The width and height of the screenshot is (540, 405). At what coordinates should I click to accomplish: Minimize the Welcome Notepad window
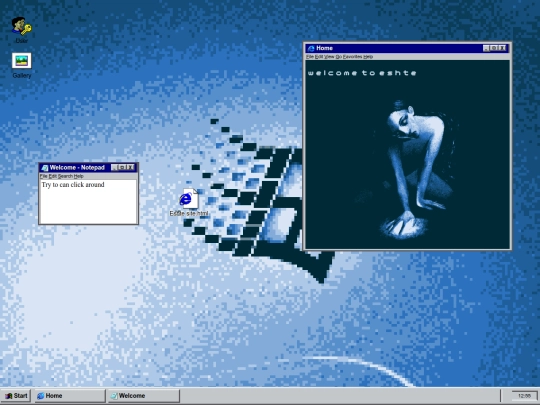pos(114,168)
